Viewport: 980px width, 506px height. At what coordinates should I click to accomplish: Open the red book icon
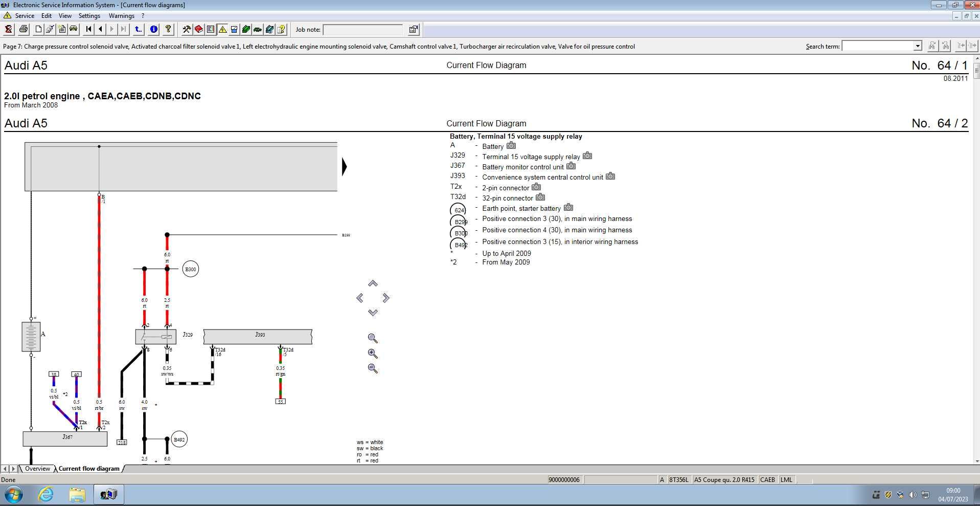[198, 29]
